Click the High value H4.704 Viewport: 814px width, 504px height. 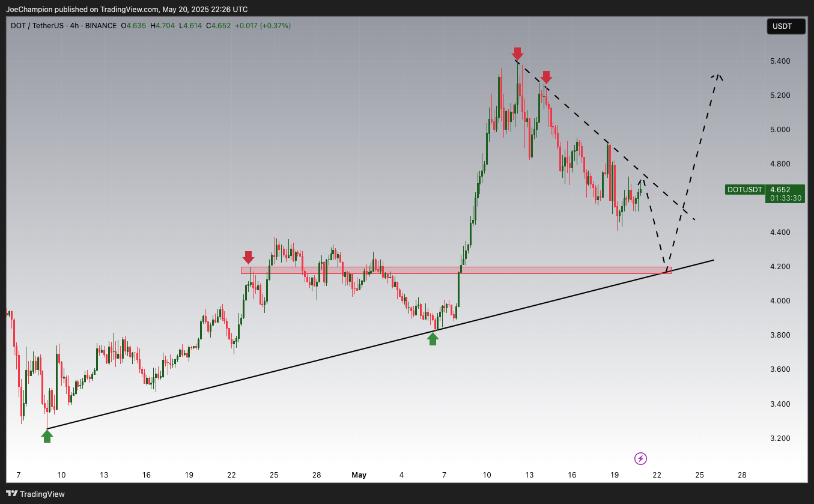click(162, 26)
